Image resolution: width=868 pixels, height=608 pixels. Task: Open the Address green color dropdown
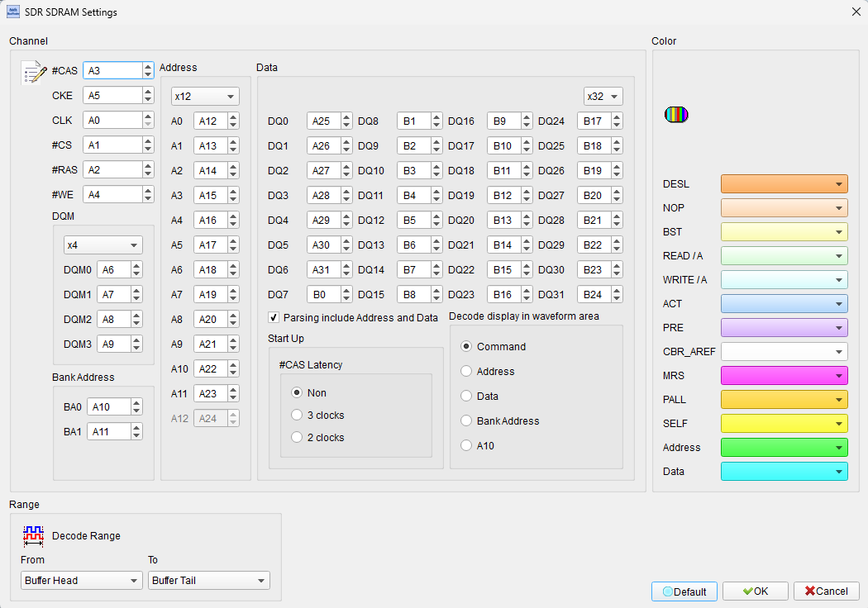pos(784,448)
